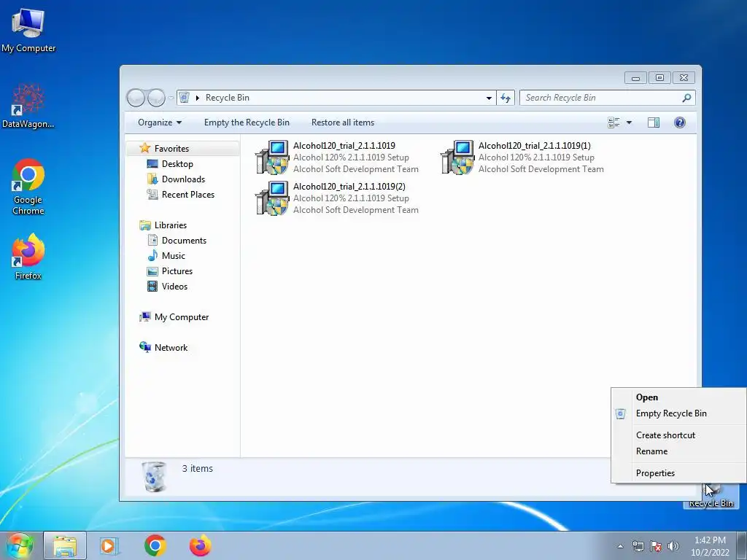Open Chrome from the taskbar
The width and height of the screenshot is (747, 560).
[x=155, y=545]
